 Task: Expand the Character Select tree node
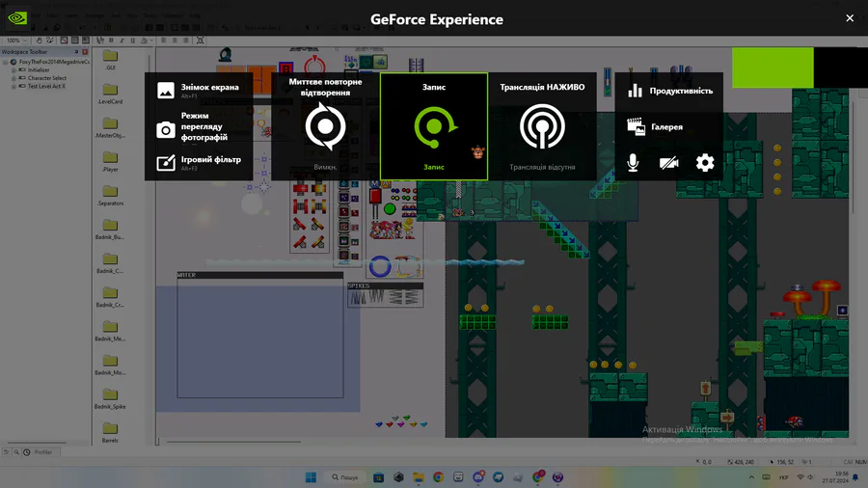14,78
